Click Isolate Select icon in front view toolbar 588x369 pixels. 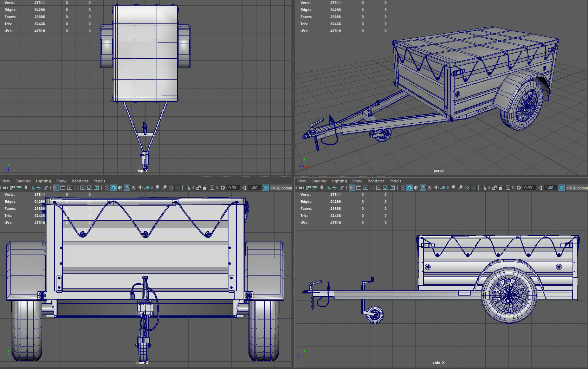pyautogui.click(x=188, y=188)
